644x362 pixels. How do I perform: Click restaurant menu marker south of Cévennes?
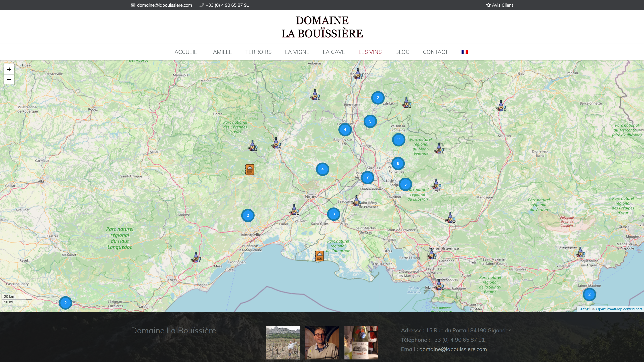[x=249, y=169]
